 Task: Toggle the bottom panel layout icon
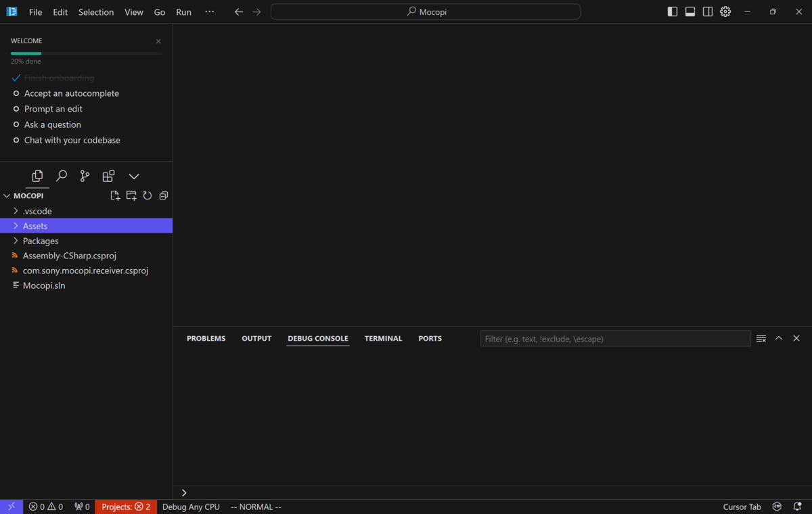[690, 11]
